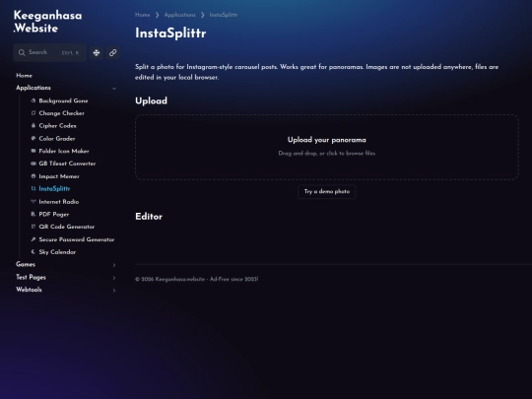Open Impact Memer app link
The height and width of the screenshot is (399, 532).
(59, 176)
